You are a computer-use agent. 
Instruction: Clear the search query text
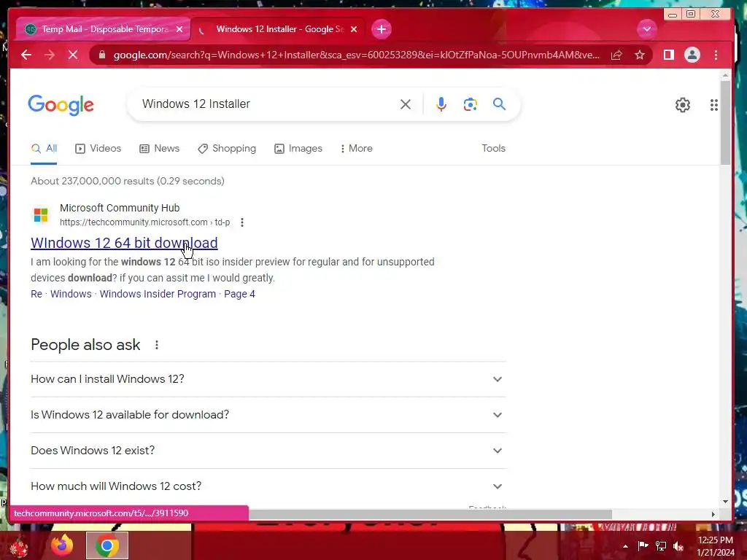pos(406,104)
